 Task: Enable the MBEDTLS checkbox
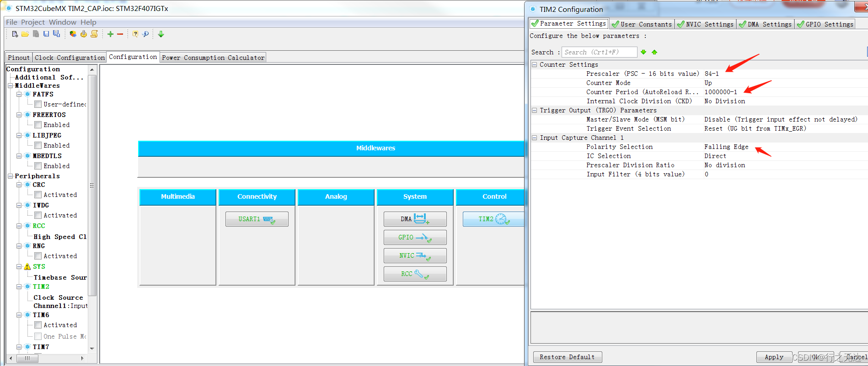tap(38, 166)
